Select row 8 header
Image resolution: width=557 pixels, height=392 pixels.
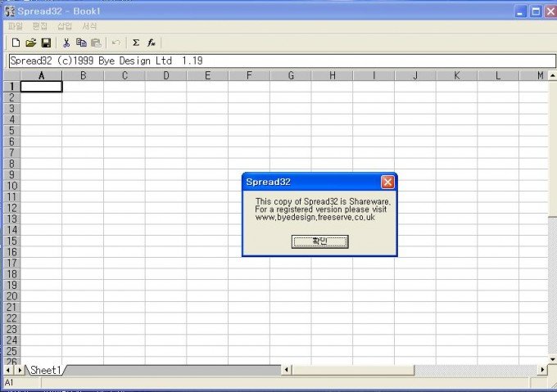11,164
